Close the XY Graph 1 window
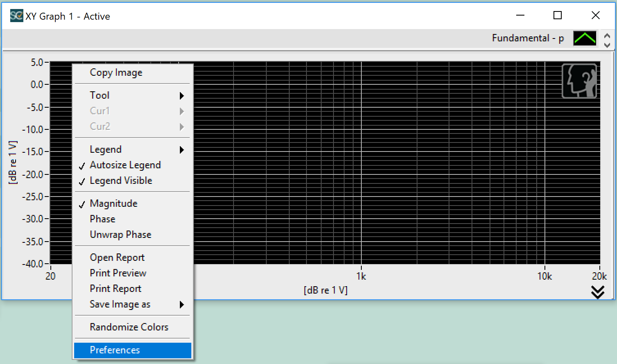The height and width of the screenshot is (364, 617). pos(596,16)
